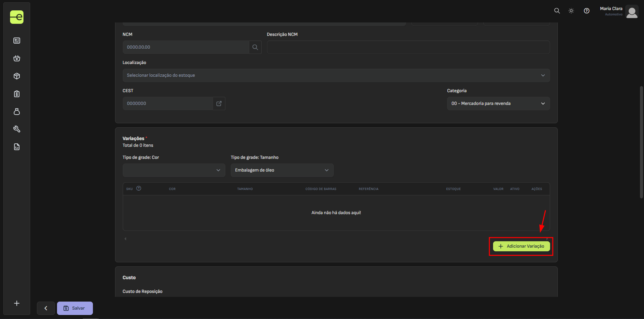
Task: Click the search magnifier in top bar
Action: coord(557,11)
